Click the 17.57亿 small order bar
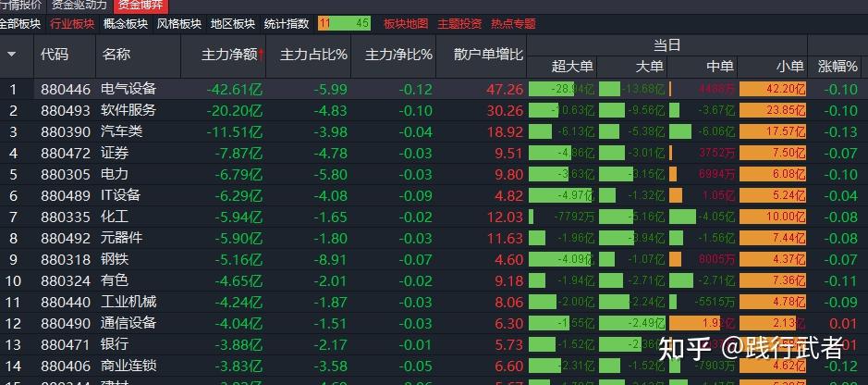868x385 pixels. [x=772, y=131]
